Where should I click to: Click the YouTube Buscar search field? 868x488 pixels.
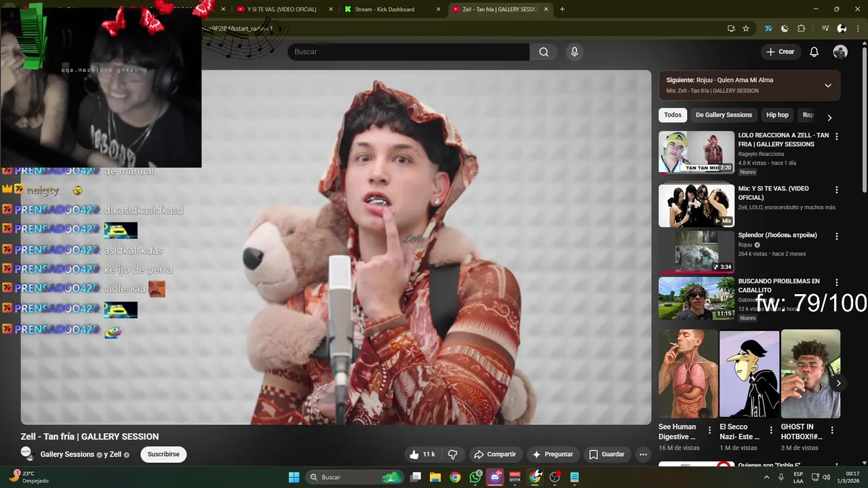408,52
